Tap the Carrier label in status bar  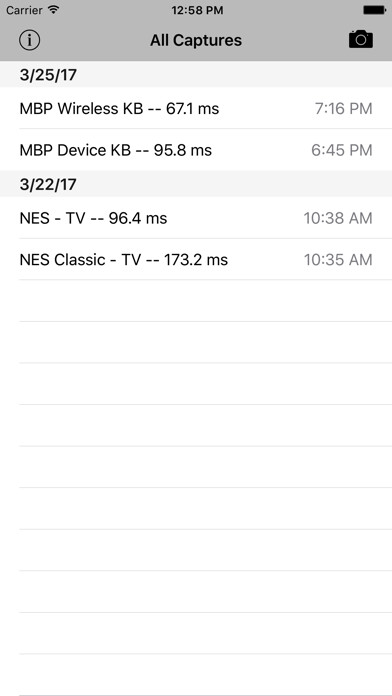point(25,10)
